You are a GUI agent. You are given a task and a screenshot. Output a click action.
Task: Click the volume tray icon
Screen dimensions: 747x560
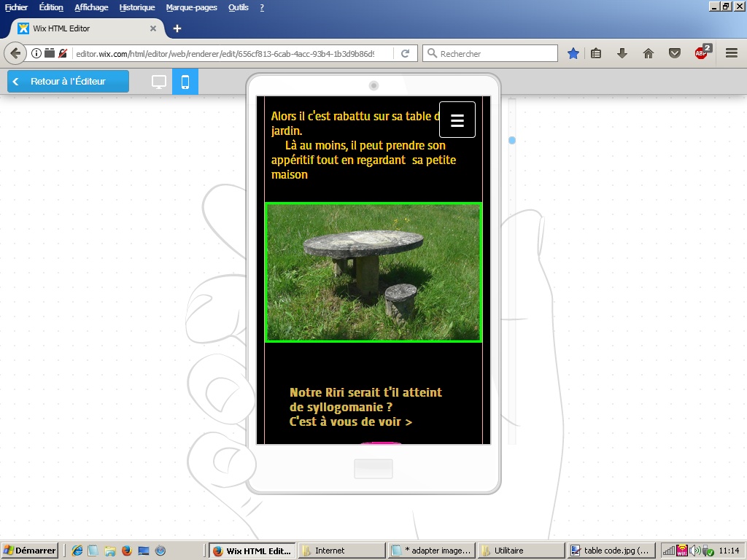tap(695, 551)
